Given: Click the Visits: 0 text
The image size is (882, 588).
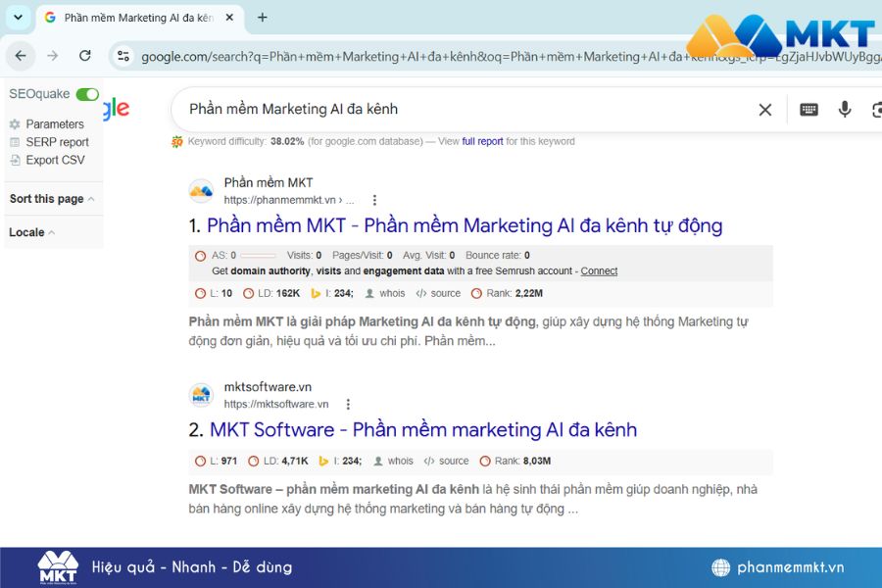Looking at the screenshot, I should 305,256.
